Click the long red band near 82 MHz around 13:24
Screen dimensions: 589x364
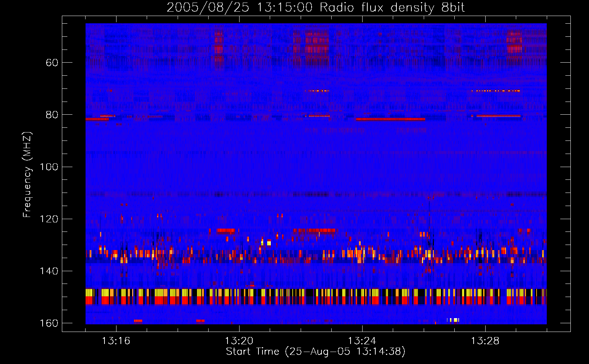(x=390, y=119)
